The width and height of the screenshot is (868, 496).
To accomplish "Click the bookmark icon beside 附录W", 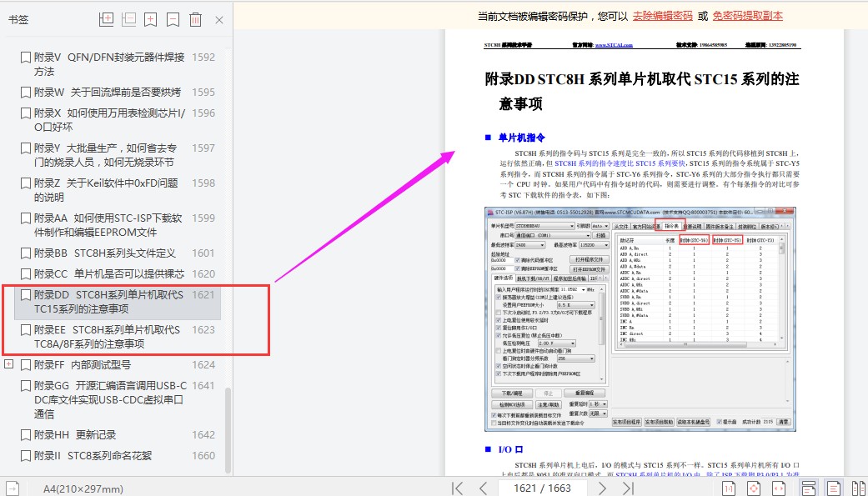I will click(x=26, y=93).
